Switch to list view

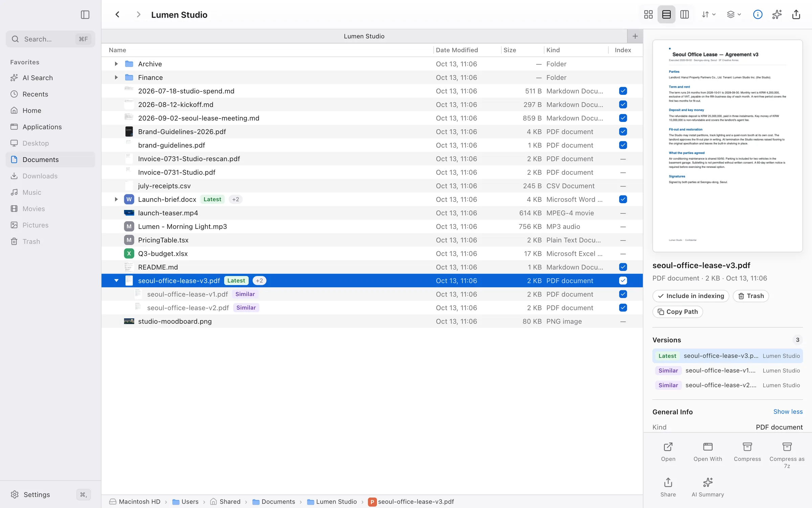(666, 15)
